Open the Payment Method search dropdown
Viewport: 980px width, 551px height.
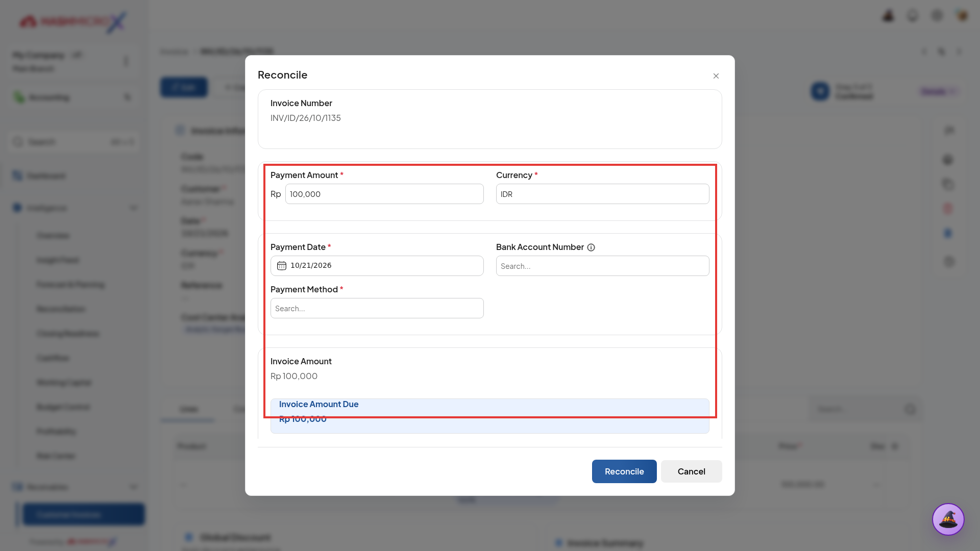point(377,308)
